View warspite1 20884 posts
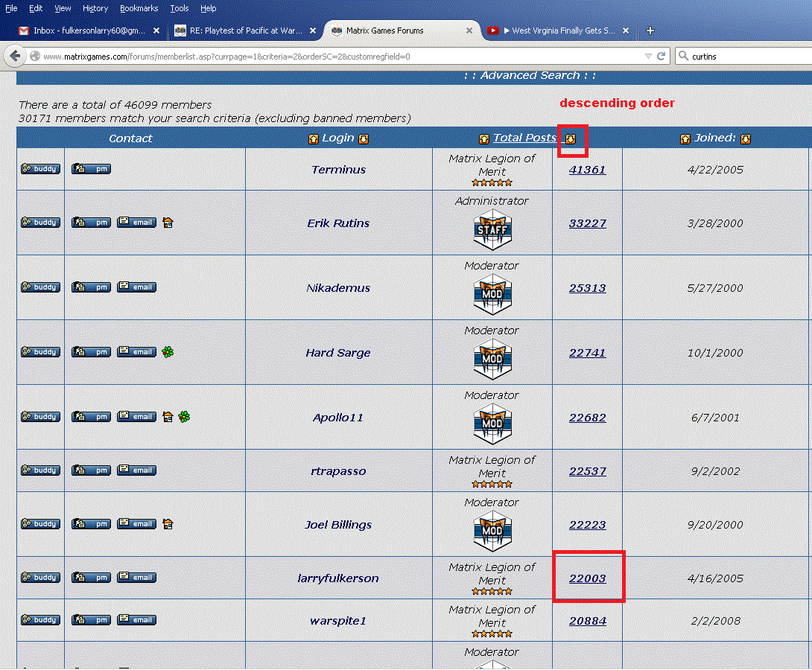812x670 pixels. pyautogui.click(x=587, y=621)
